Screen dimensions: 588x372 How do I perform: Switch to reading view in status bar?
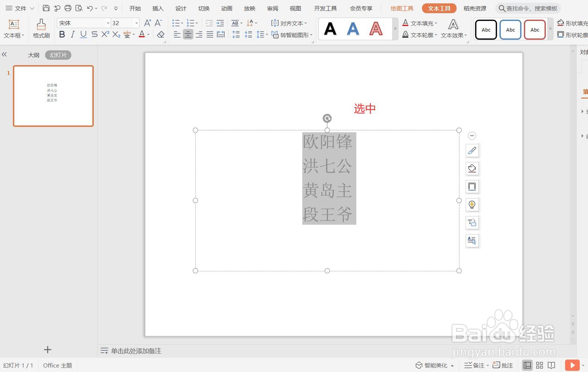click(551, 365)
